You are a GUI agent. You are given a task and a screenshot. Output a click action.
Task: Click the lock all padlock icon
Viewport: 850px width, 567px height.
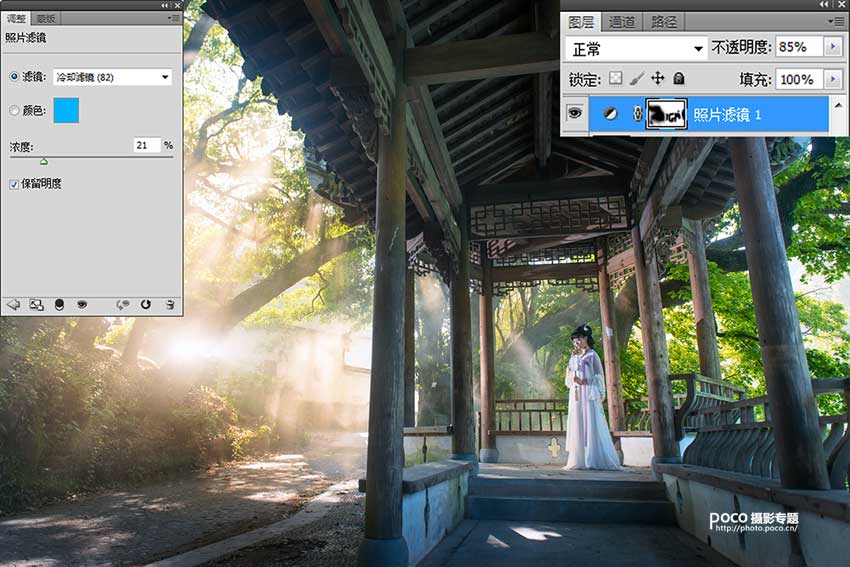(x=679, y=78)
